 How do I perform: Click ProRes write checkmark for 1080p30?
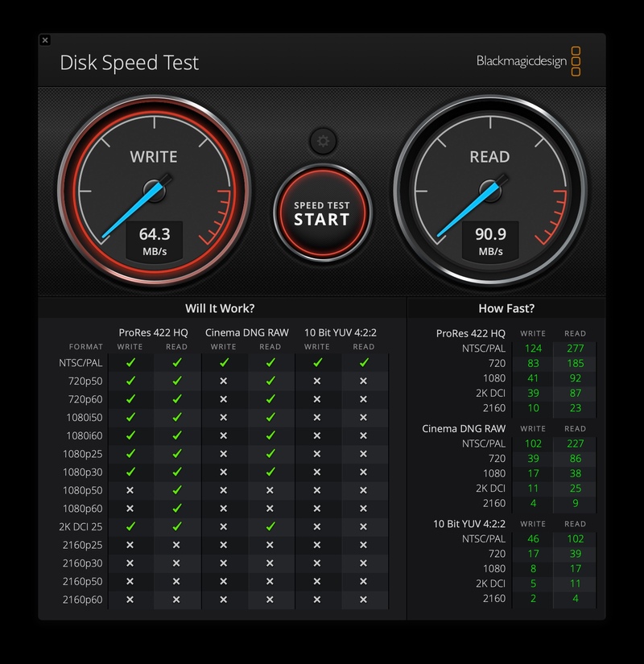(x=130, y=472)
